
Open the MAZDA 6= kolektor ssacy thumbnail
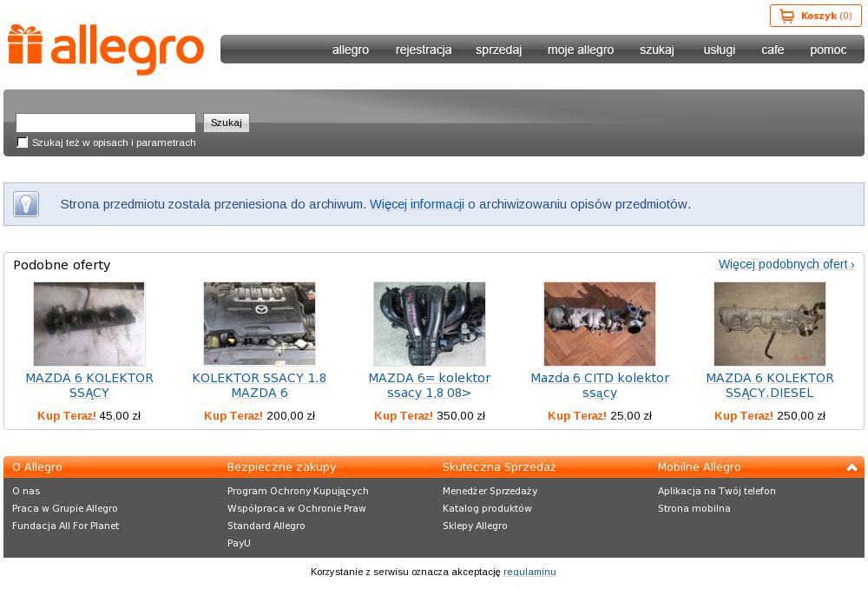pyautogui.click(x=430, y=323)
